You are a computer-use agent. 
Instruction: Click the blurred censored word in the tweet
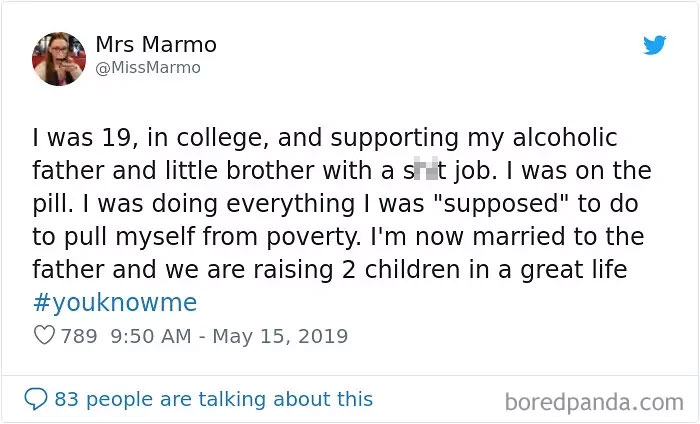click(x=422, y=171)
